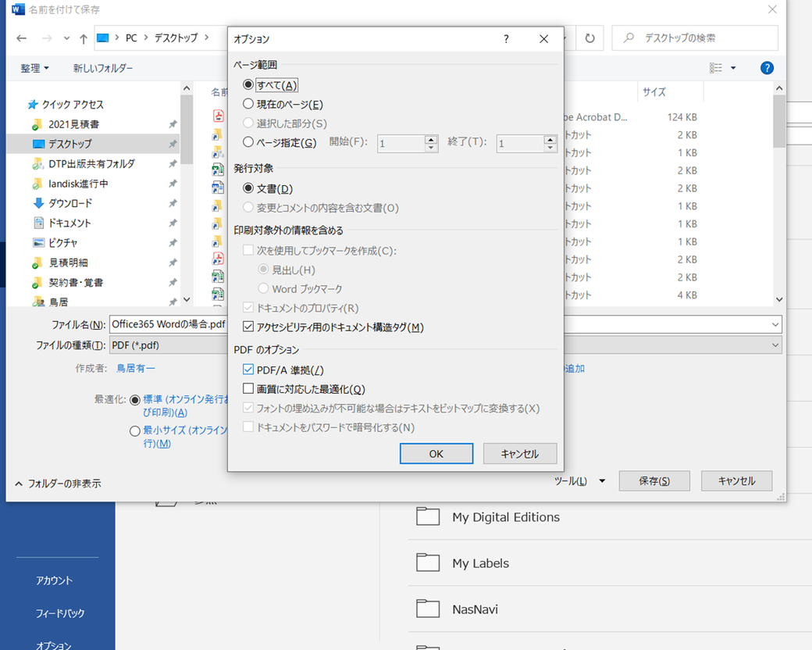Collapse folders with フォルダーの非表示

pos(58,484)
